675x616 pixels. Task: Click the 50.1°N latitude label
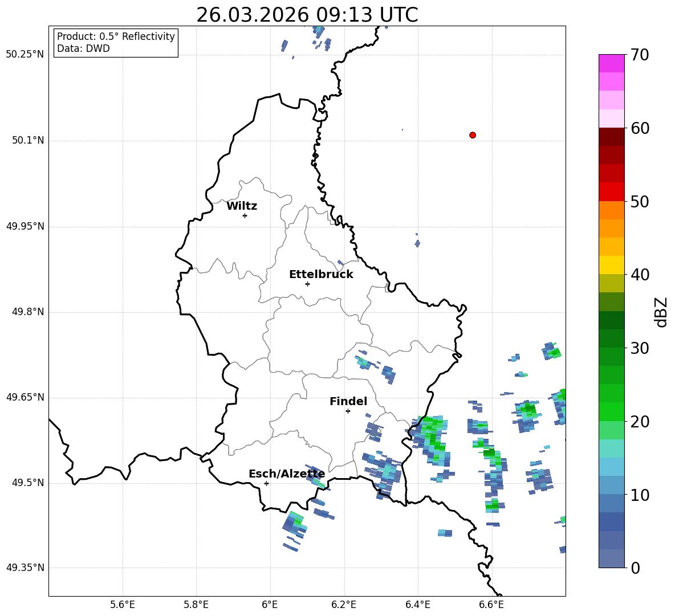28,140
